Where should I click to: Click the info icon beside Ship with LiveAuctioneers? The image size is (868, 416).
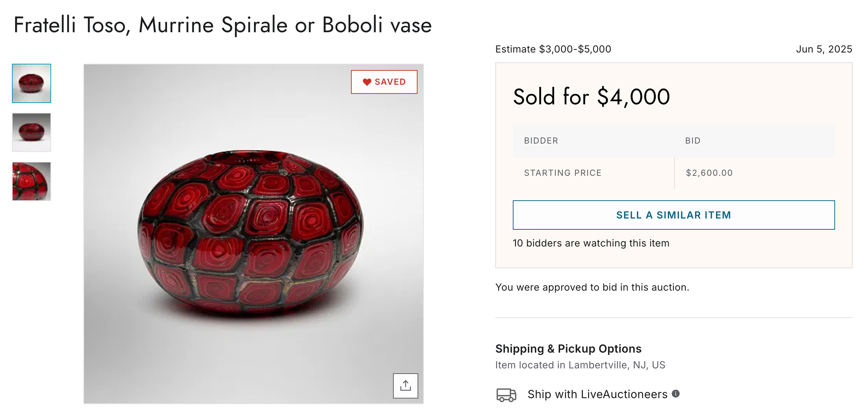[x=676, y=394]
